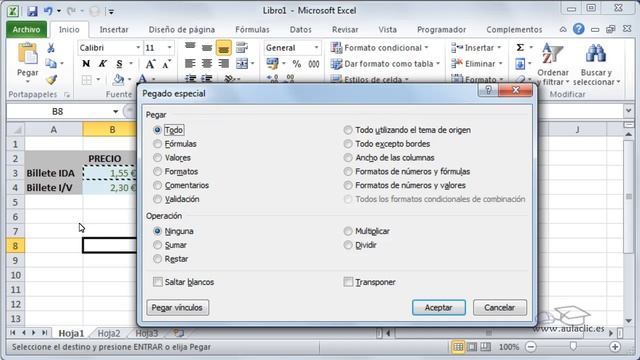Image resolution: width=640 pixels, height=360 pixels.
Task: Click the Cancelar button
Action: point(500,307)
